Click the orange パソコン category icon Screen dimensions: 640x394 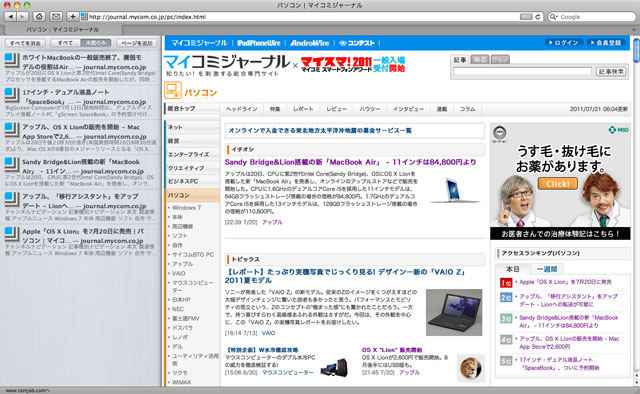(x=173, y=90)
